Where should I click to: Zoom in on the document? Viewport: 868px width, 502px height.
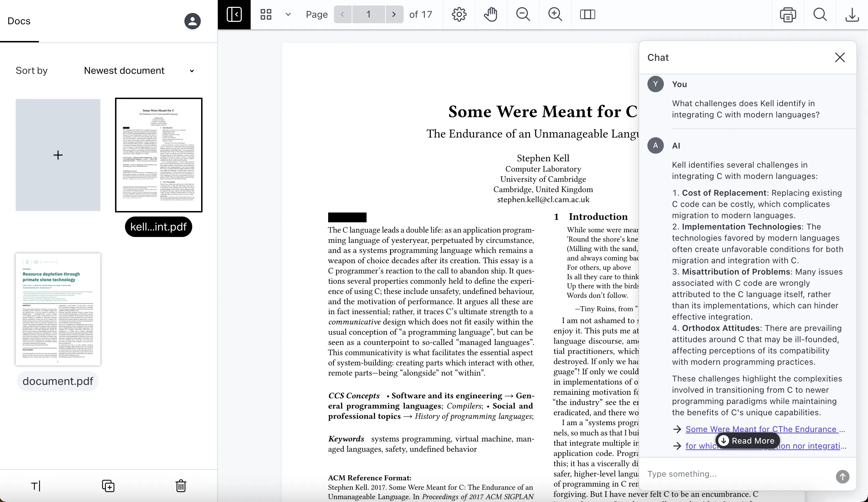555,14
